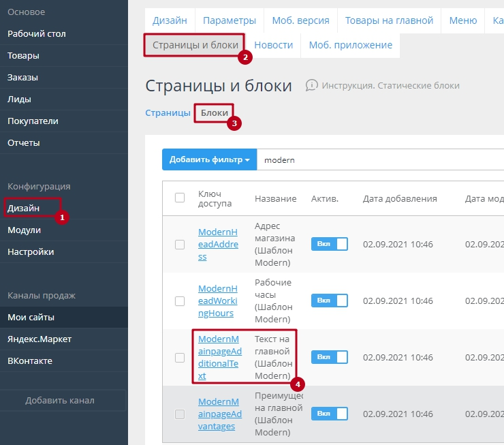This screenshot has width=504, height=445.
Task: Open the Моб. версия tab
Action: pyautogui.click(x=300, y=20)
